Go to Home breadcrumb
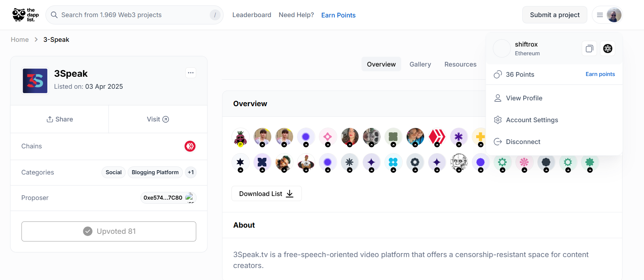 coord(20,40)
